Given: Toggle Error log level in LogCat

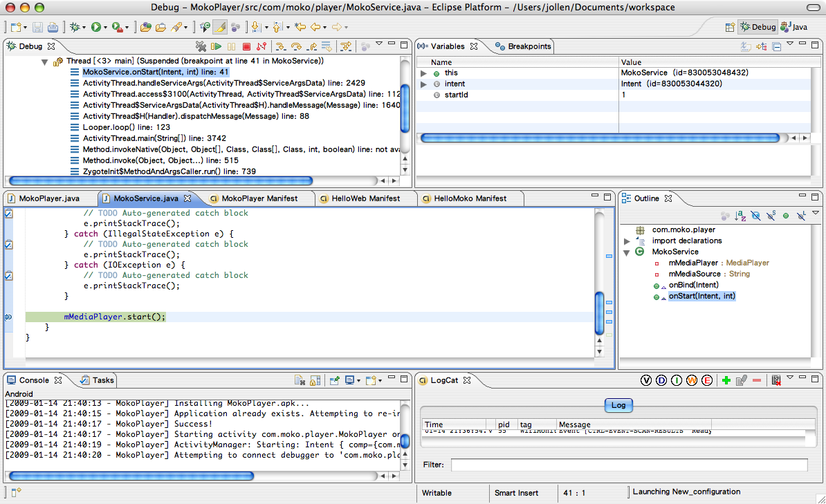Looking at the screenshot, I should point(707,380).
